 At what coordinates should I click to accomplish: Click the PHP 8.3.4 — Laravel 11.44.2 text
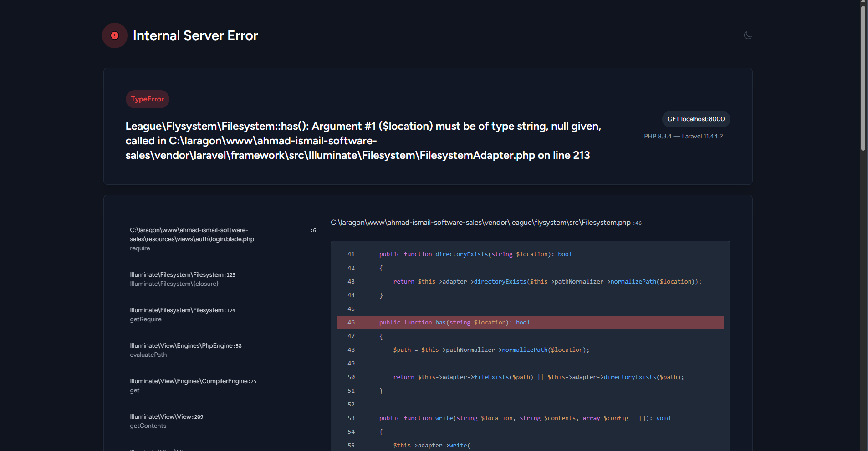click(x=683, y=136)
